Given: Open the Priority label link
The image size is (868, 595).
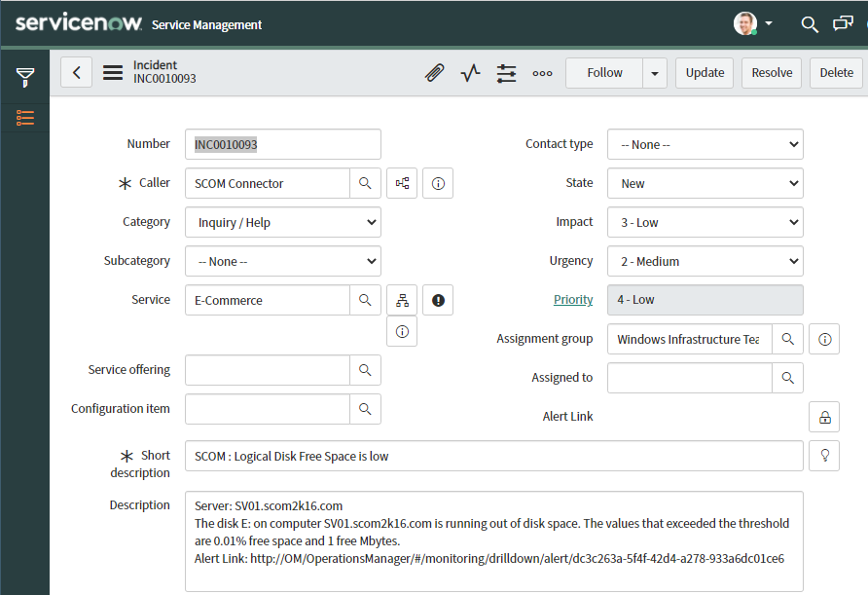Looking at the screenshot, I should coord(573,300).
